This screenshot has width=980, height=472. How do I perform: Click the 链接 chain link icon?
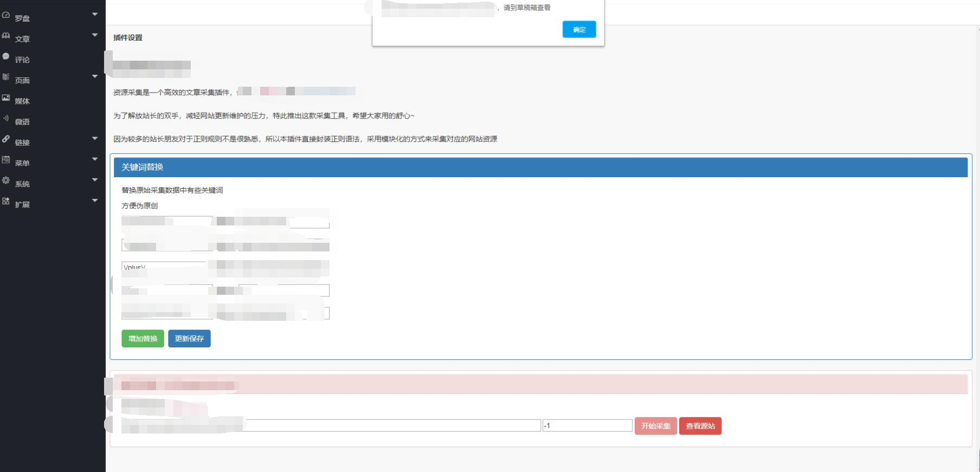(x=6, y=139)
